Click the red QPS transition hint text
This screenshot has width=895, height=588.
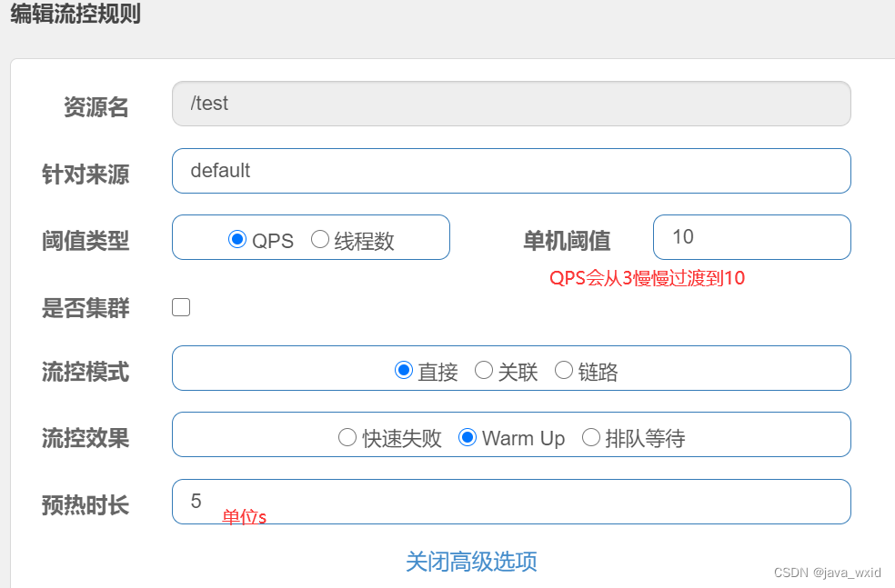coord(649,278)
